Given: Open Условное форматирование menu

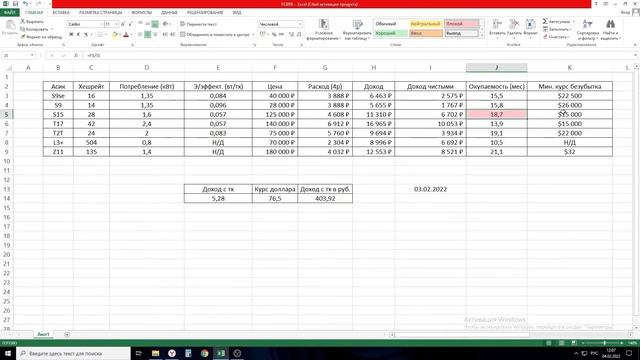Looking at the screenshot, I should [324, 29].
